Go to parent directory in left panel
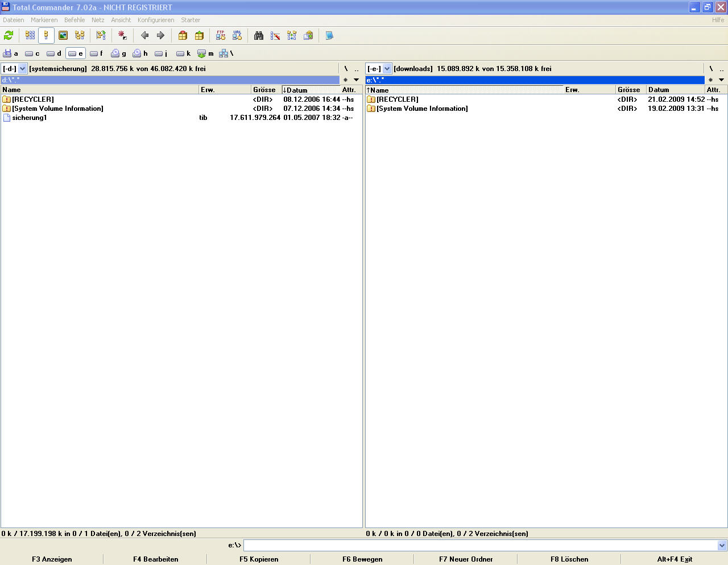 tap(357, 68)
